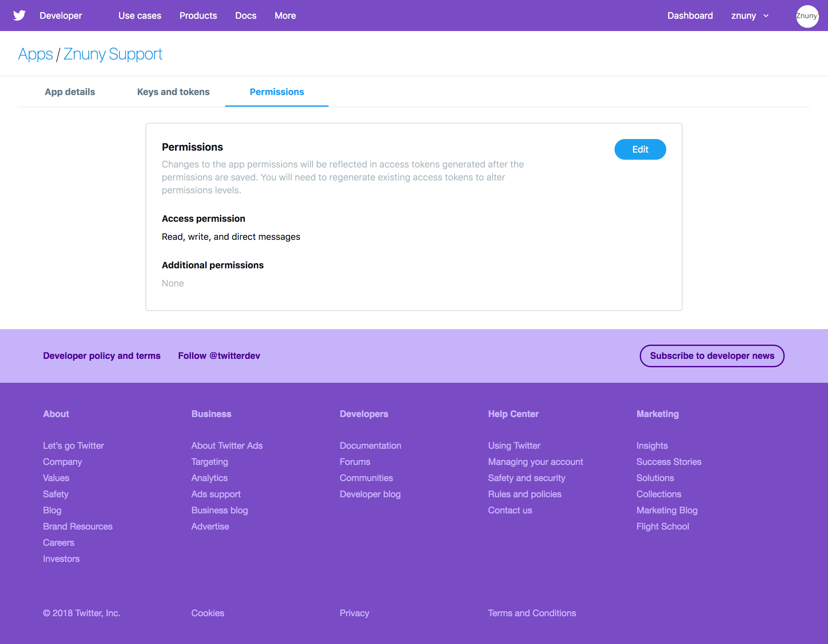The image size is (828, 644).
Task: Open the More menu
Action: coord(285,16)
